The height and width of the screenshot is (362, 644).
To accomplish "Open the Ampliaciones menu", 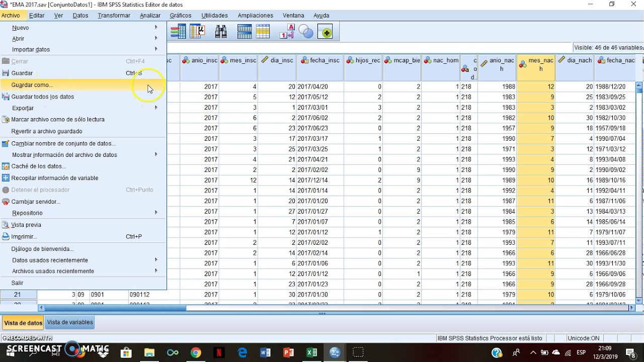I will coord(256,16).
